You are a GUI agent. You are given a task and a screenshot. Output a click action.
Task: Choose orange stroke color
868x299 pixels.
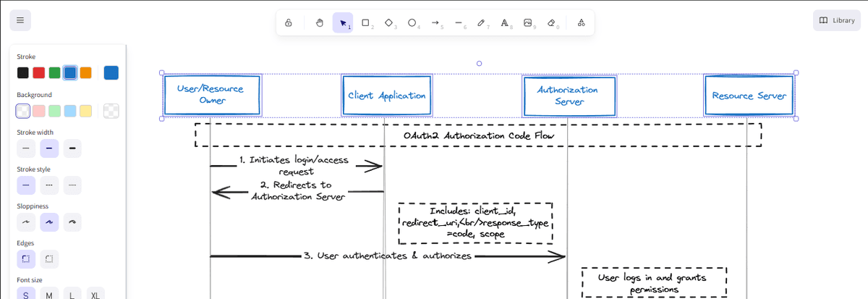tap(85, 72)
